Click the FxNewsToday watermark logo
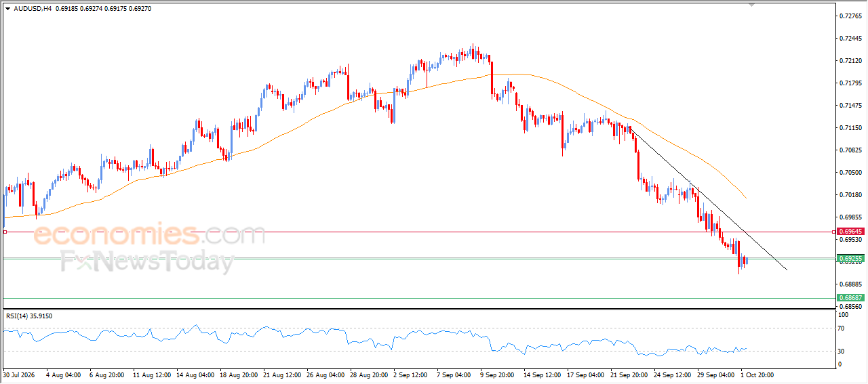This screenshot has width=868, height=384. coord(147,261)
